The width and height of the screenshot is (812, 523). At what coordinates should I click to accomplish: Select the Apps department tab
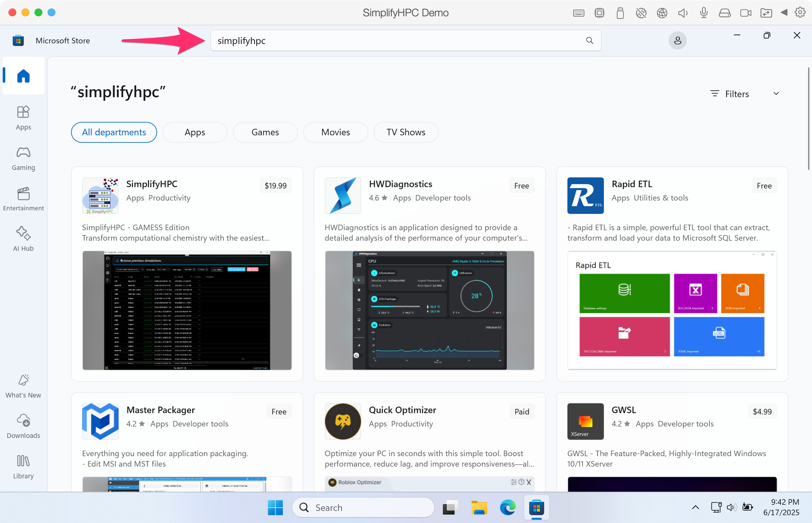coord(195,132)
